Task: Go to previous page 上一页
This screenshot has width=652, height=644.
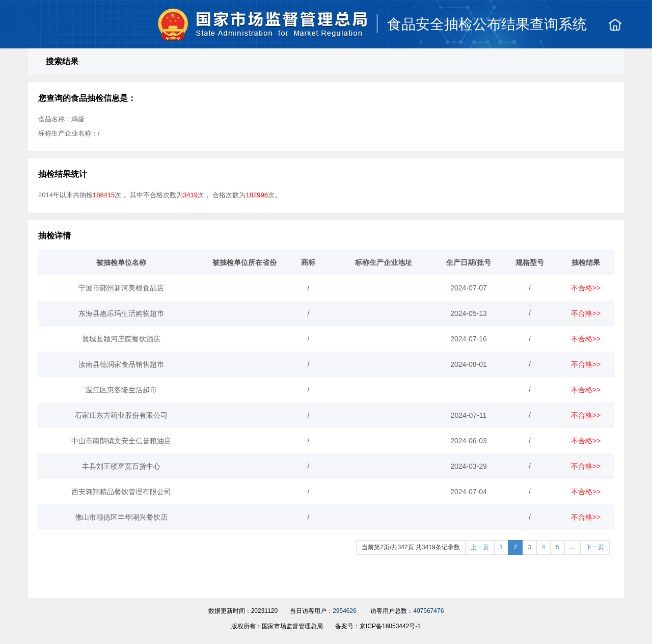Action: click(x=479, y=547)
